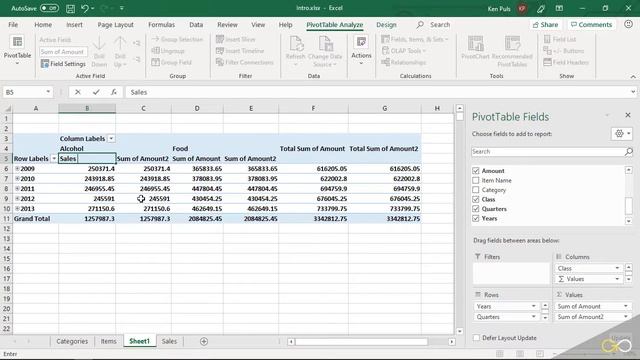The image size is (640, 360).
Task: Click Insert Timeline
Action: click(240, 51)
